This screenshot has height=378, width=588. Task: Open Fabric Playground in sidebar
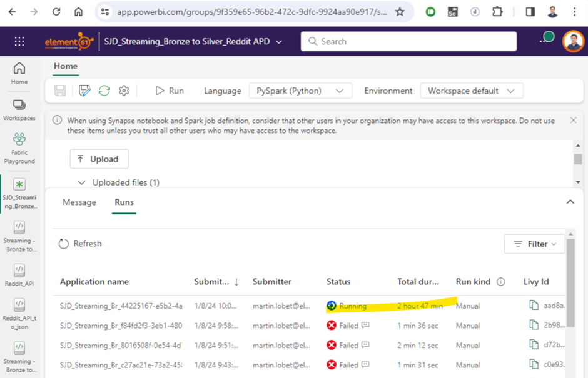click(x=19, y=148)
